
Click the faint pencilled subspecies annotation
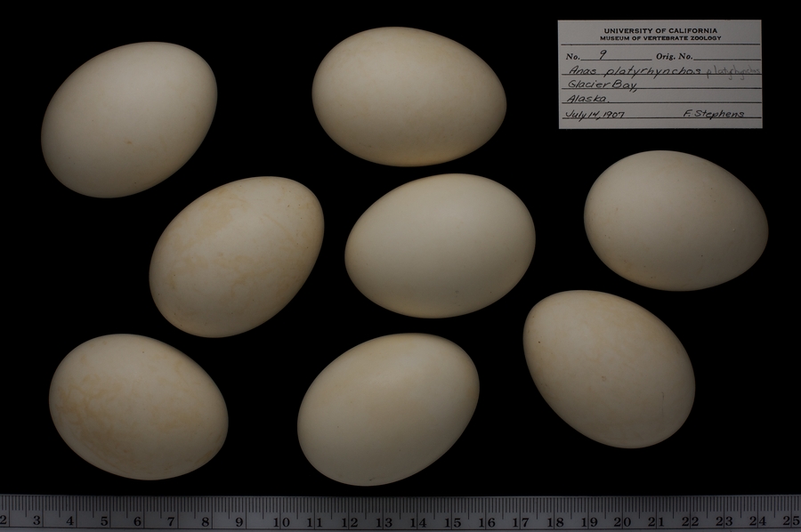[733, 71]
